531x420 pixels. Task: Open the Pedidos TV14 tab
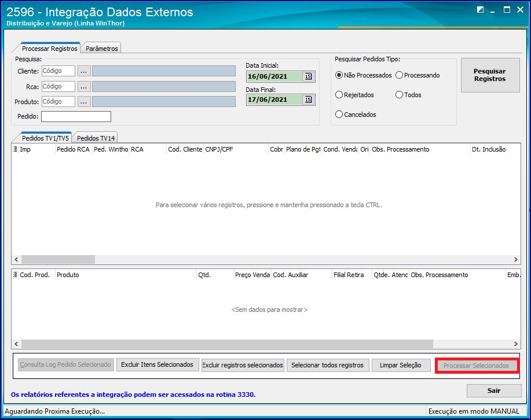[x=96, y=138]
